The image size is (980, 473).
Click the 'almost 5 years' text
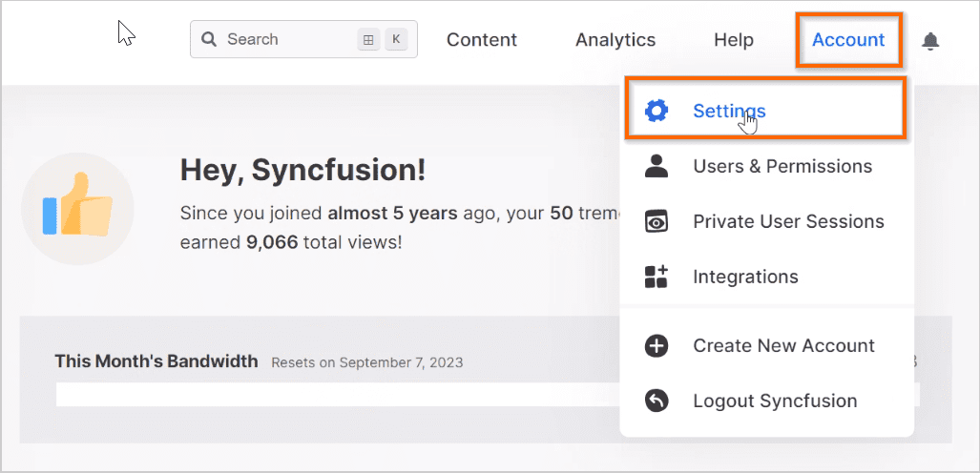(x=392, y=213)
